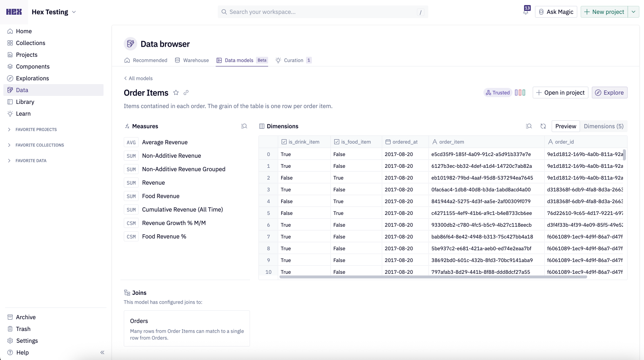Switch to the Curation tab
This screenshot has height=360, width=644.
tap(293, 60)
